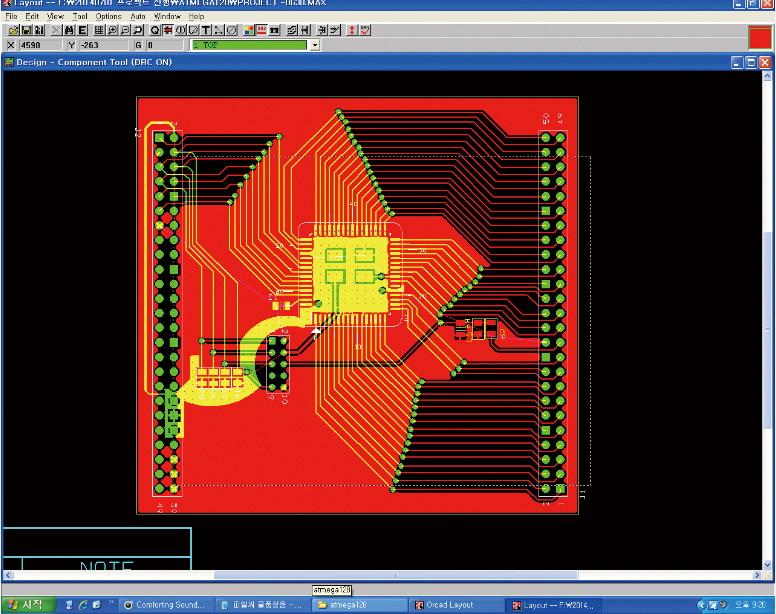Switch to Orcad Layout taskbar item
This screenshot has height=614, width=776.
(456, 605)
